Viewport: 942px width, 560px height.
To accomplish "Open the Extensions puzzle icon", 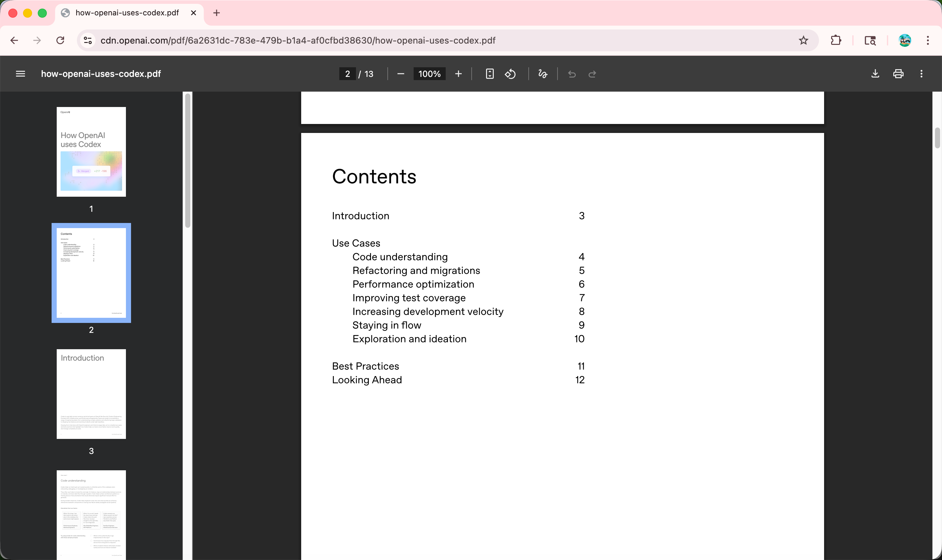I will coord(836,40).
